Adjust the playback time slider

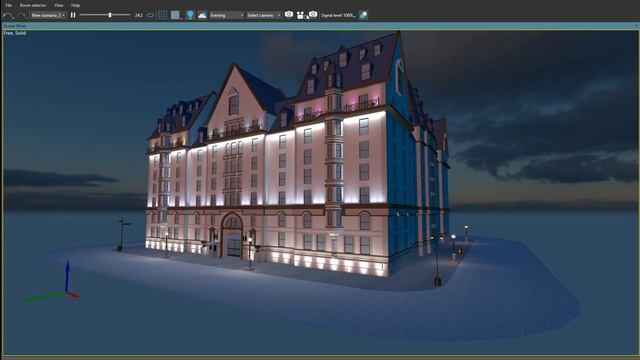click(x=105, y=15)
